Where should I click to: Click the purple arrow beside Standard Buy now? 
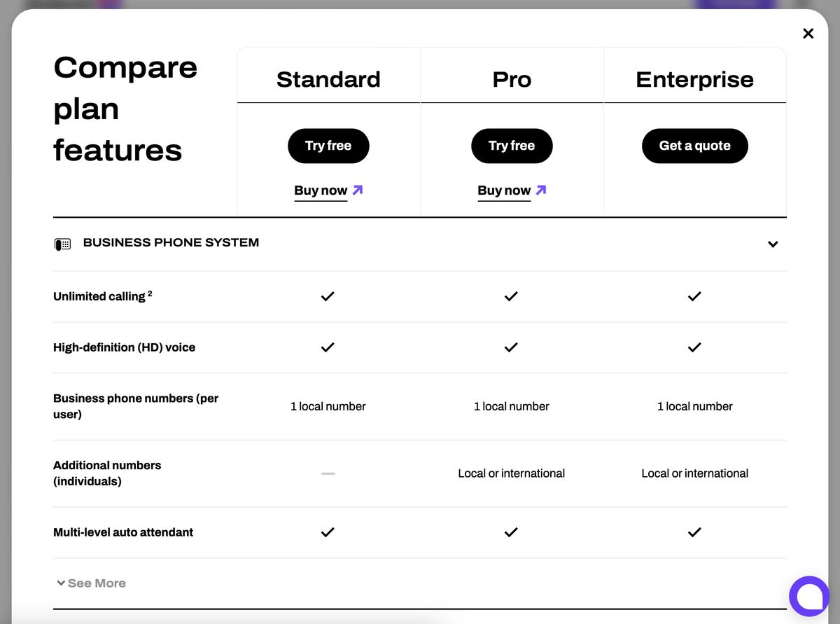point(358,190)
